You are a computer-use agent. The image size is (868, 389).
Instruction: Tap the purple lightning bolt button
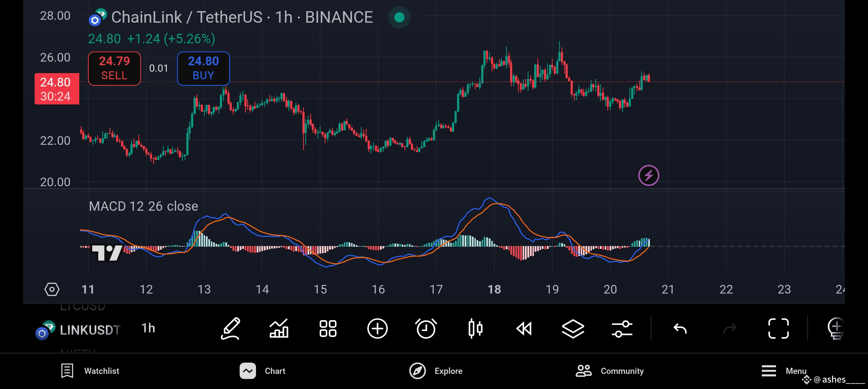tap(648, 175)
